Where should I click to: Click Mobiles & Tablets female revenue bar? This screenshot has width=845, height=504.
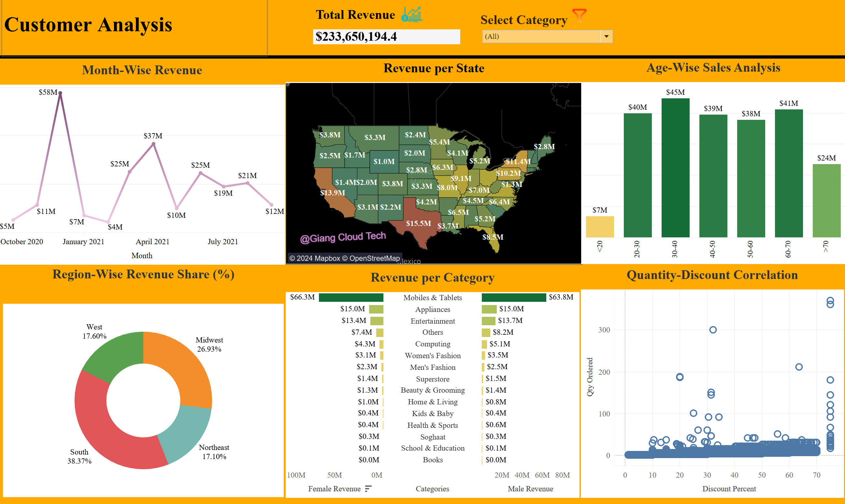coord(351,298)
